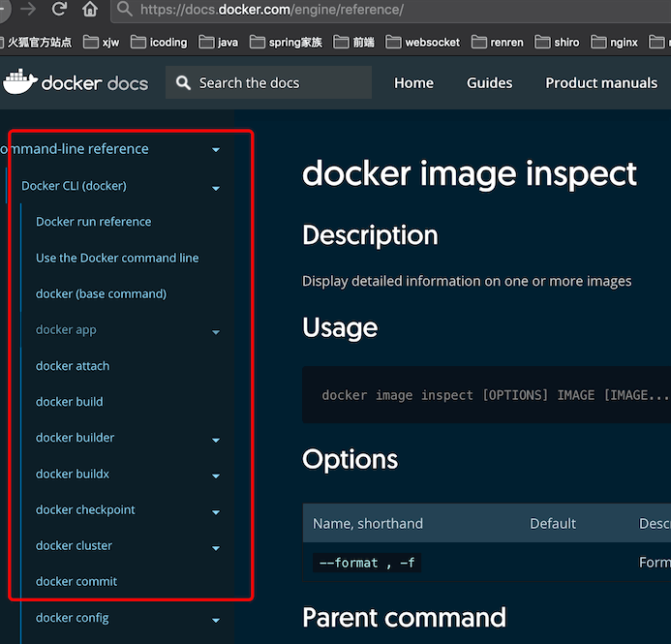
Task: Open the 火狐官方站点 bookmark
Action: coord(36,42)
